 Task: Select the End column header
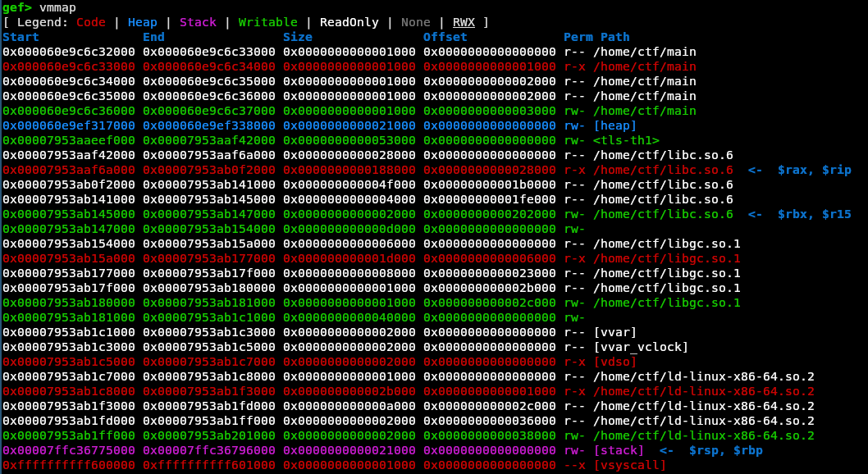pyautogui.click(x=153, y=37)
